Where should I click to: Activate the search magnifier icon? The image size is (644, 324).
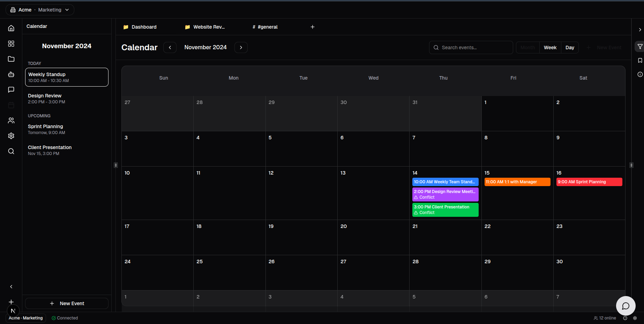(11, 151)
